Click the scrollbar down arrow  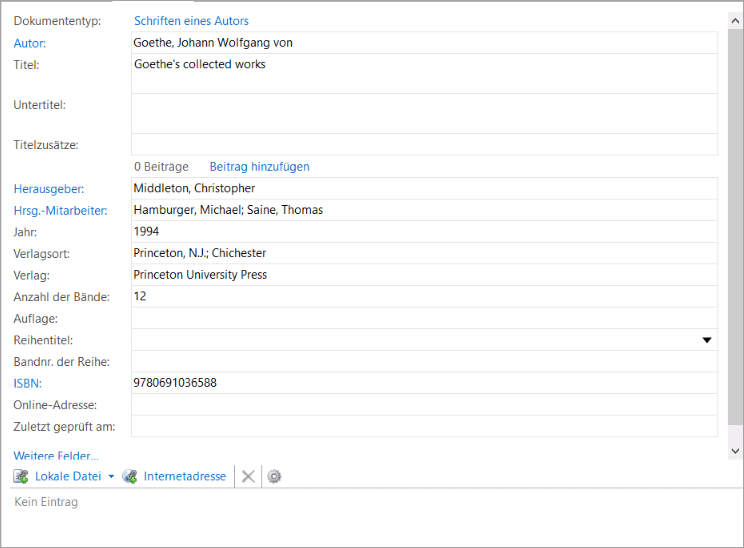pos(735,451)
